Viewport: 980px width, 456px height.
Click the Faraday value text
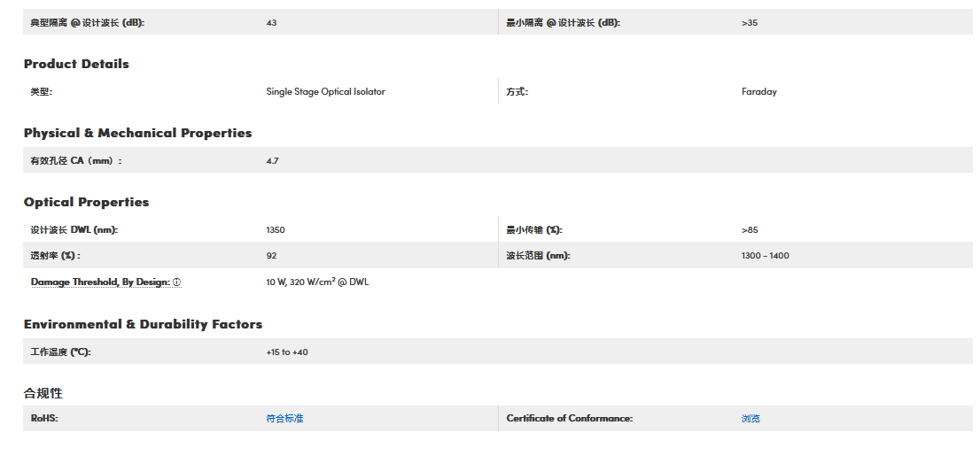click(x=758, y=91)
